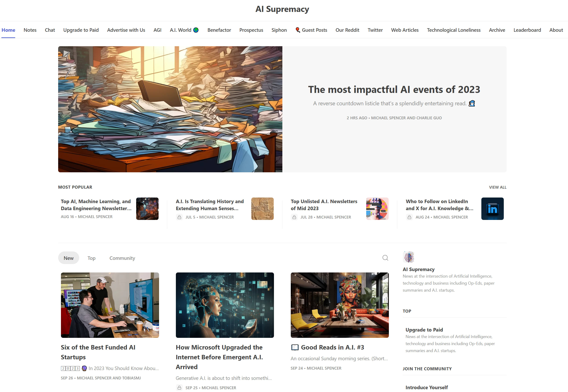
Task: Click 'An occasional Sunday morning series' excerpt
Action: coord(339,359)
